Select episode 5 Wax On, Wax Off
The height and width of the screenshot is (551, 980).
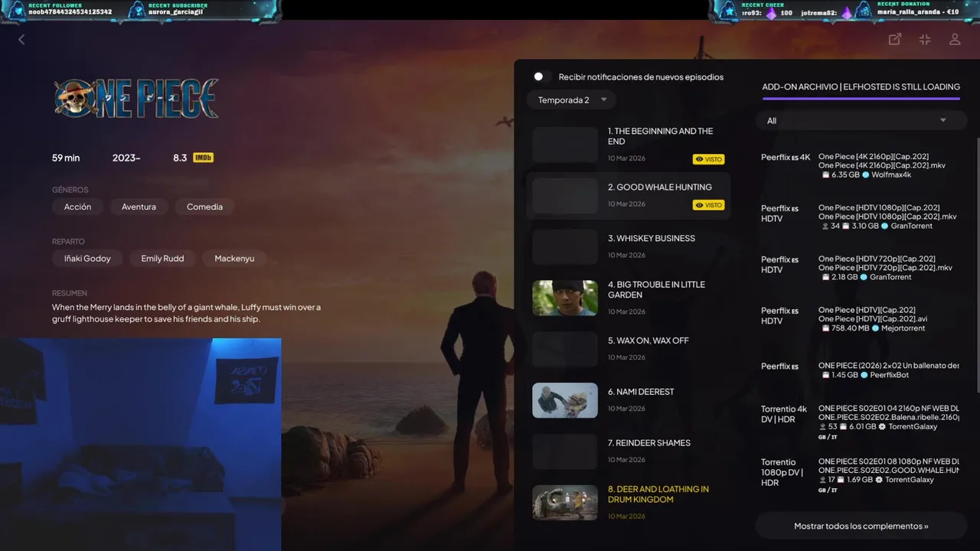[628, 349]
